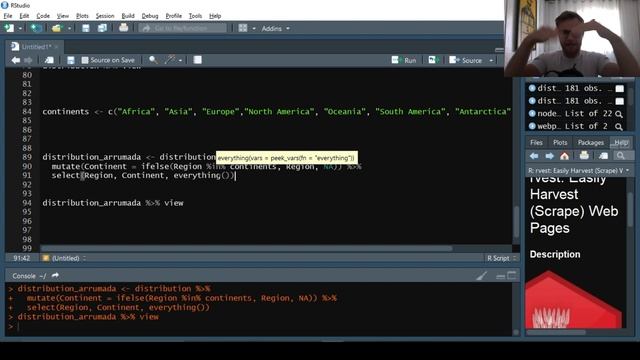
Task: Save current document from main toolbar
Action: pyautogui.click(x=86, y=28)
